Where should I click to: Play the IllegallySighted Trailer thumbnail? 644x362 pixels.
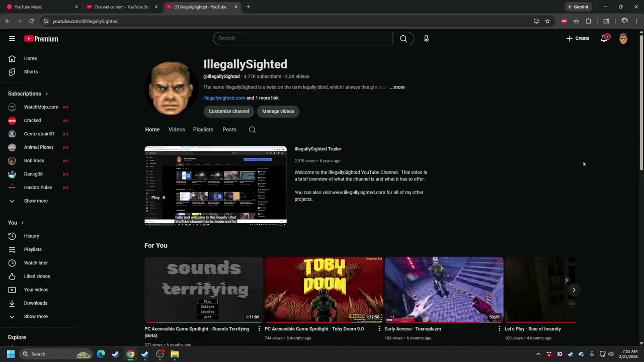[215, 185]
